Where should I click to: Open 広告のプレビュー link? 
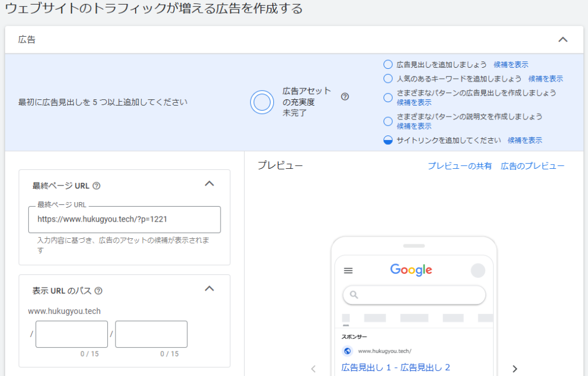(532, 166)
